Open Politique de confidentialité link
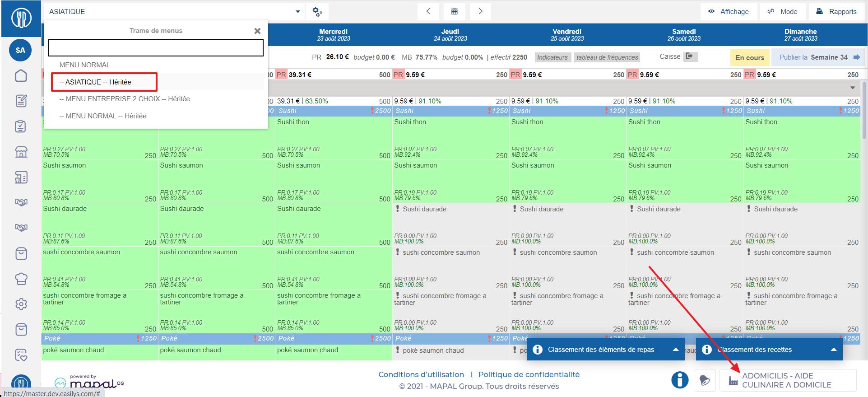This screenshot has width=868, height=397. pyautogui.click(x=529, y=374)
